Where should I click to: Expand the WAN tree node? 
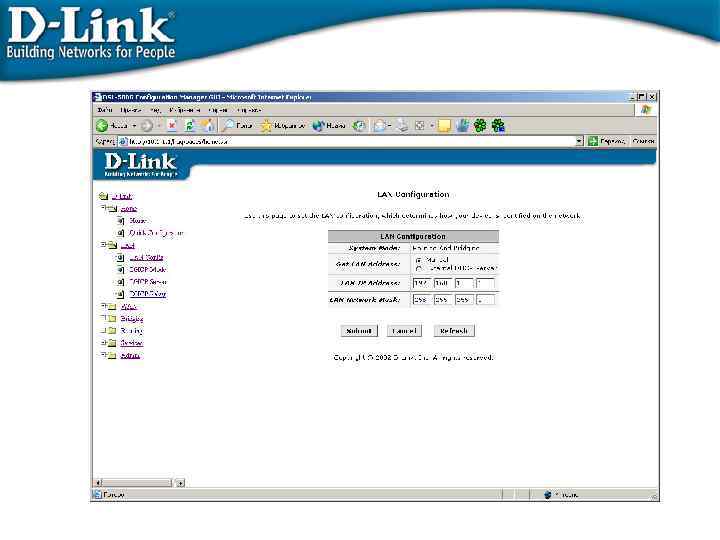(104, 306)
